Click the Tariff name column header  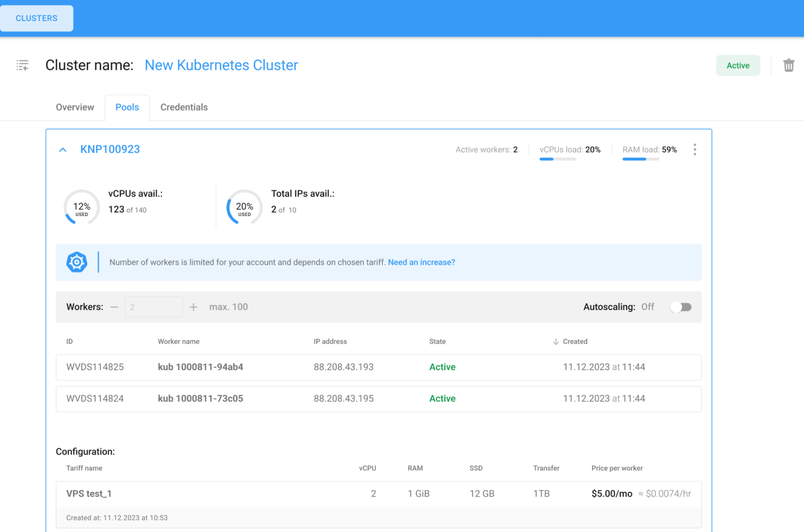[x=84, y=468]
